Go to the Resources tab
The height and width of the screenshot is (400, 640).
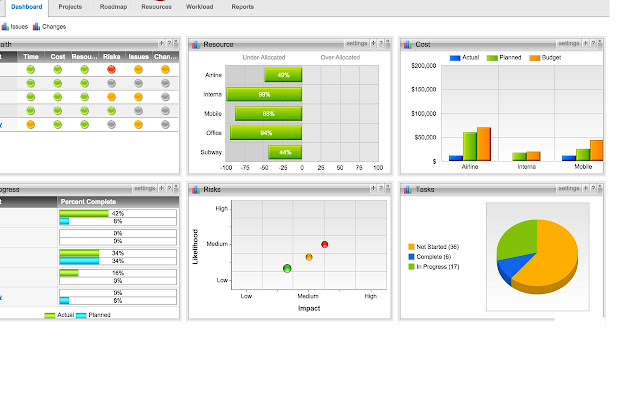click(x=156, y=7)
